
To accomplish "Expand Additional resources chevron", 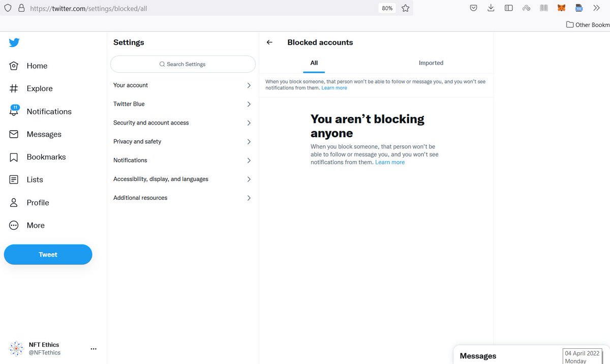I will click(x=249, y=198).
